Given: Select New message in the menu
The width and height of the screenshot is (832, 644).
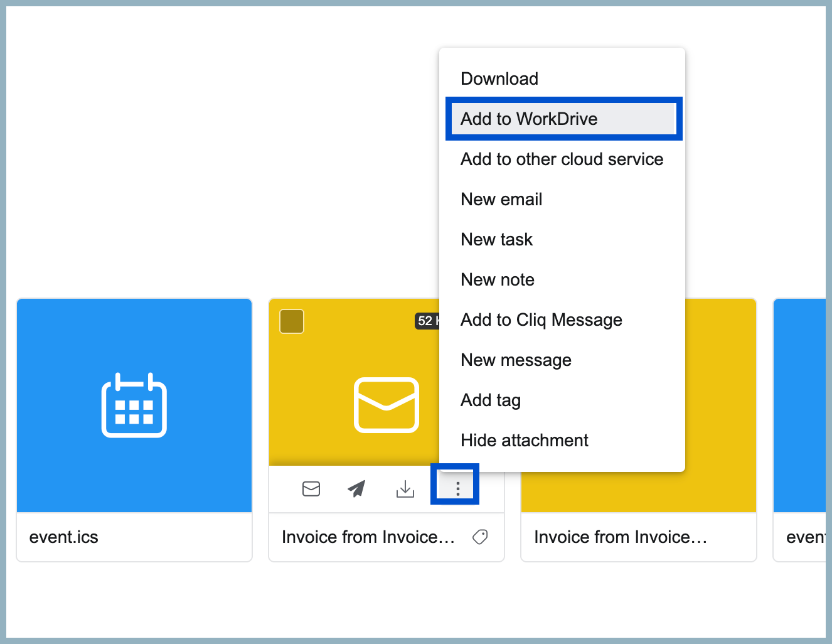Looking at the screenshot, I should [562, 360].
